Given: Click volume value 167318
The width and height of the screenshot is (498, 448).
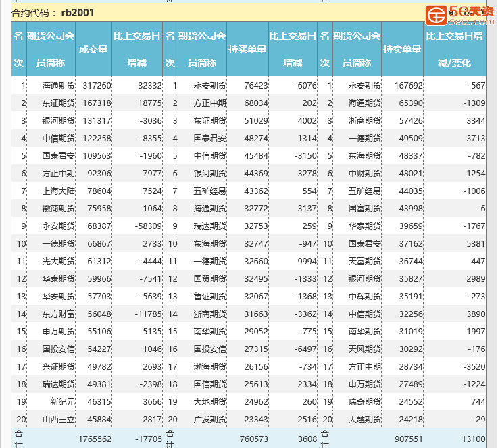Looking at the screenshot, I should coord(97,103).
